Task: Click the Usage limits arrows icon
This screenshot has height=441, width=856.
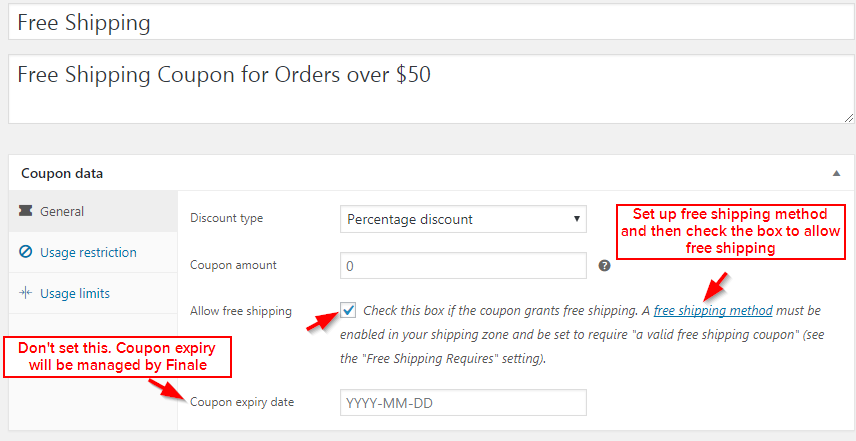Action: 25,293
